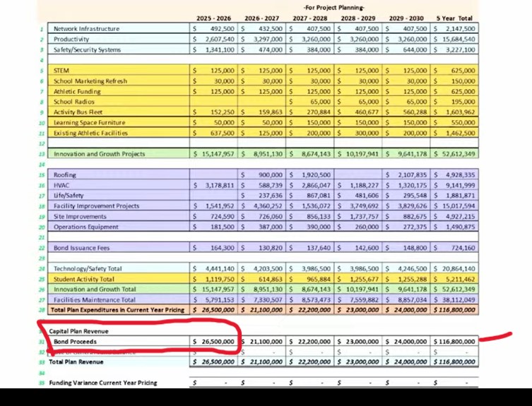Viewport: 532px width, 406px height.
Task: Select Safety/Security 1,341,100 cell
Action: tap(214, 50)
